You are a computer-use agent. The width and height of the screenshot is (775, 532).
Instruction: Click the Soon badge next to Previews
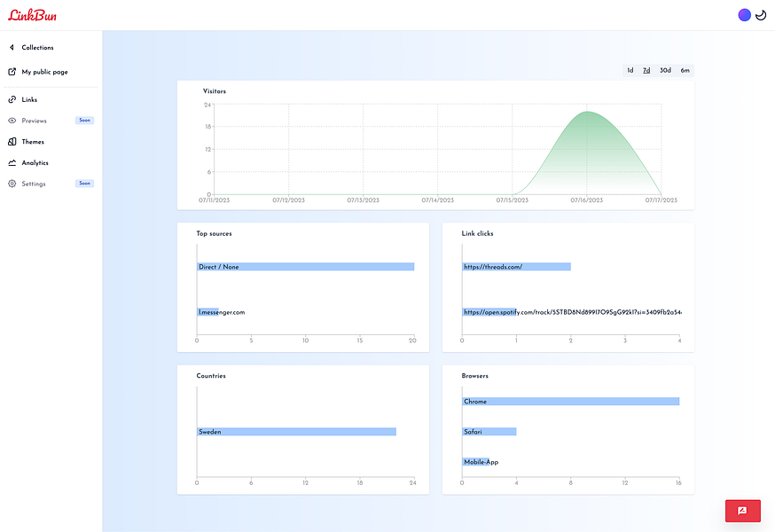84,121
